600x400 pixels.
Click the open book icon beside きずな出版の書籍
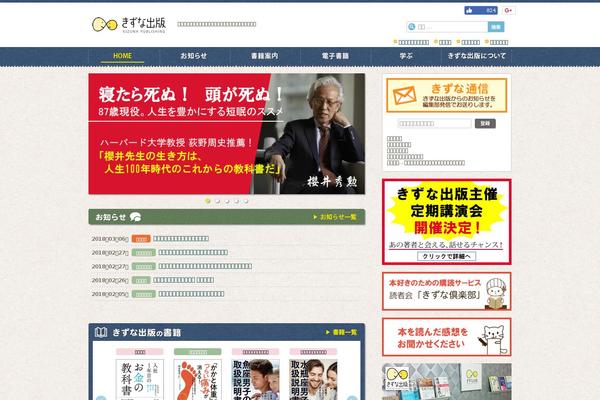[x=101, y=332]
